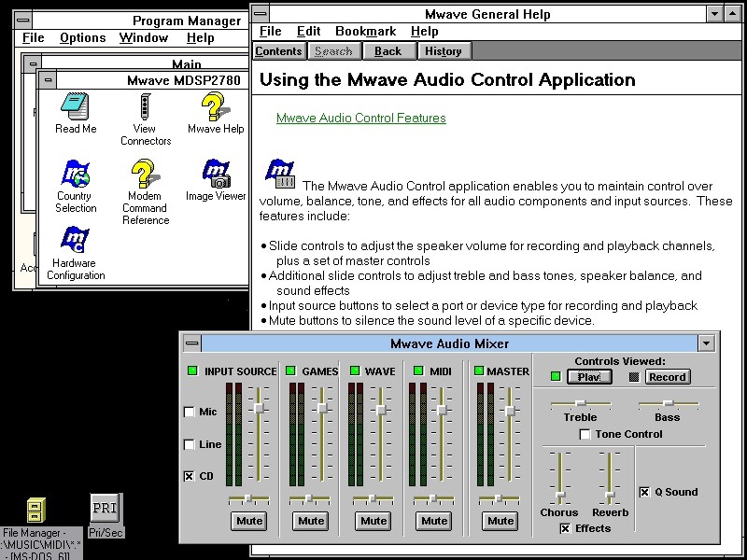This screenshot has width=747, height=560.
Task: Click the Mwave Audio Mixer title bar
Action: point(449,343)
